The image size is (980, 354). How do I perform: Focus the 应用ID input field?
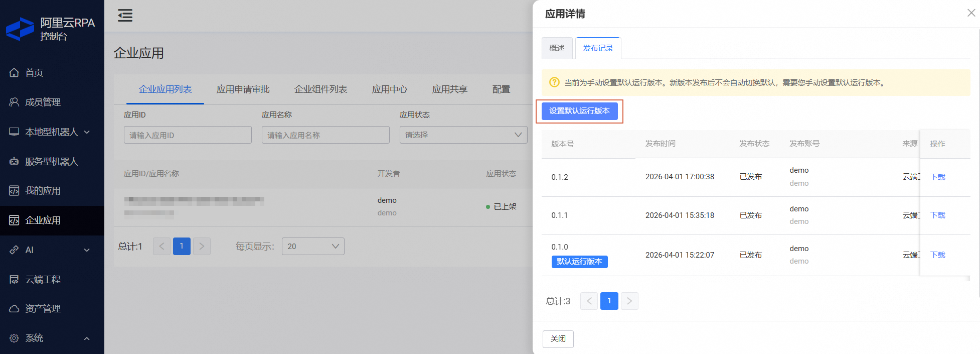click(x=188, y=135)
